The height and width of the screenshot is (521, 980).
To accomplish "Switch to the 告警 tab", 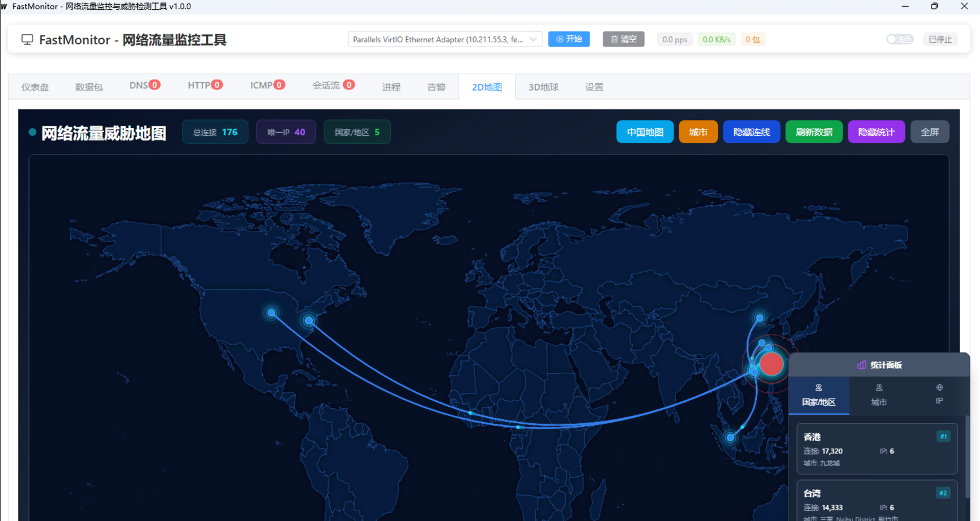I will pos(436,87).
